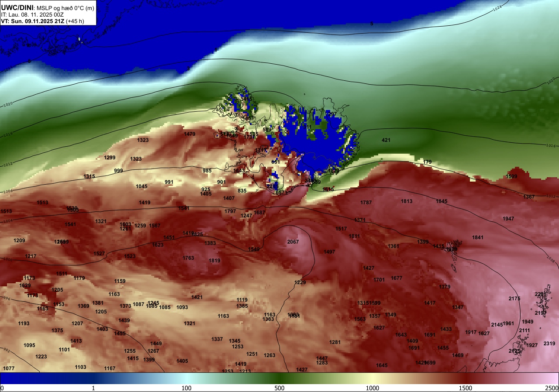Screen dimensions: 559x392
Task: Click the map value 1763
Action: tap(188, 258)
